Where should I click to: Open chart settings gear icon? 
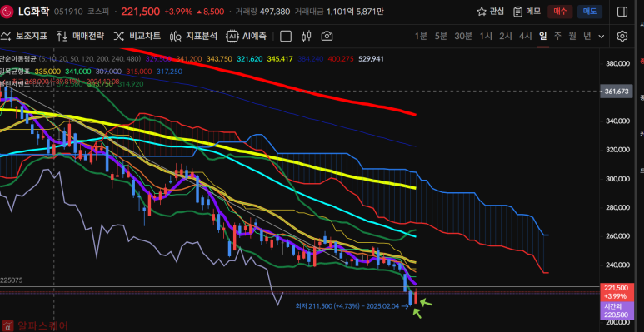tap(622, 36)
